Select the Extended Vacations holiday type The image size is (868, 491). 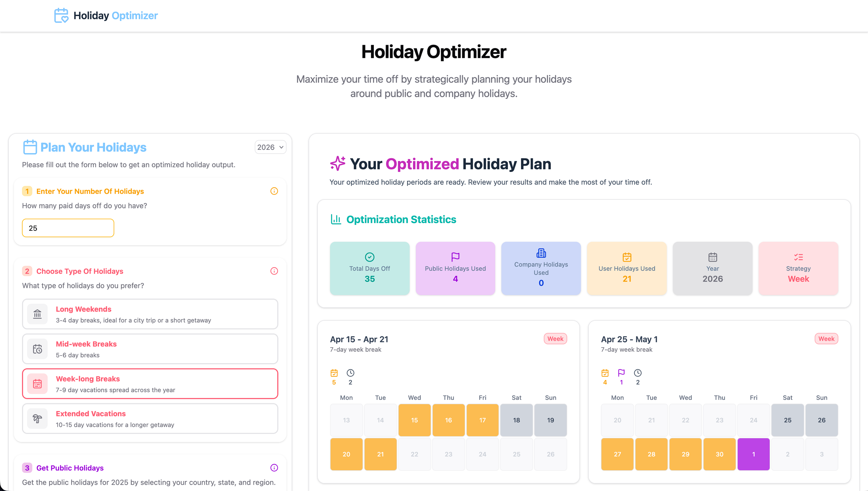point(150,418)
